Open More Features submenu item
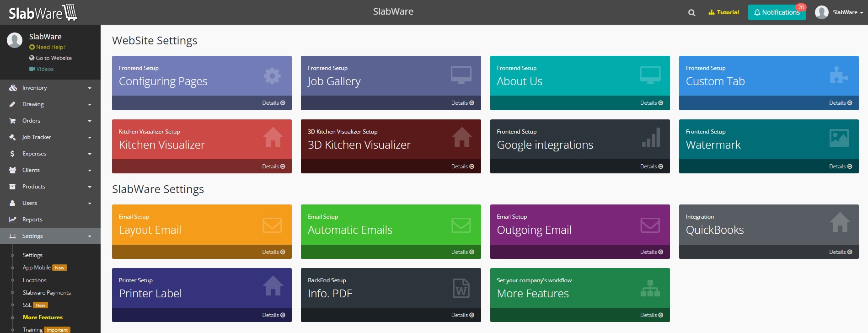 pos(43,317)
